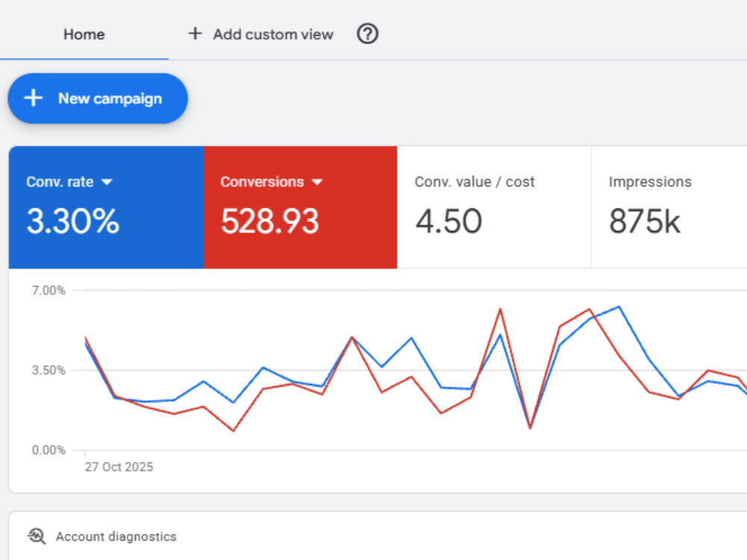This screenshot has height=560, width=747.
Task: Click the 3.50% gridline label
Action: click(49, 370)
